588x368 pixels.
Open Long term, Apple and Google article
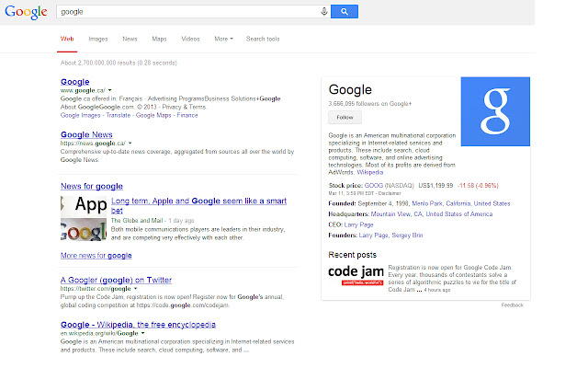198,205
